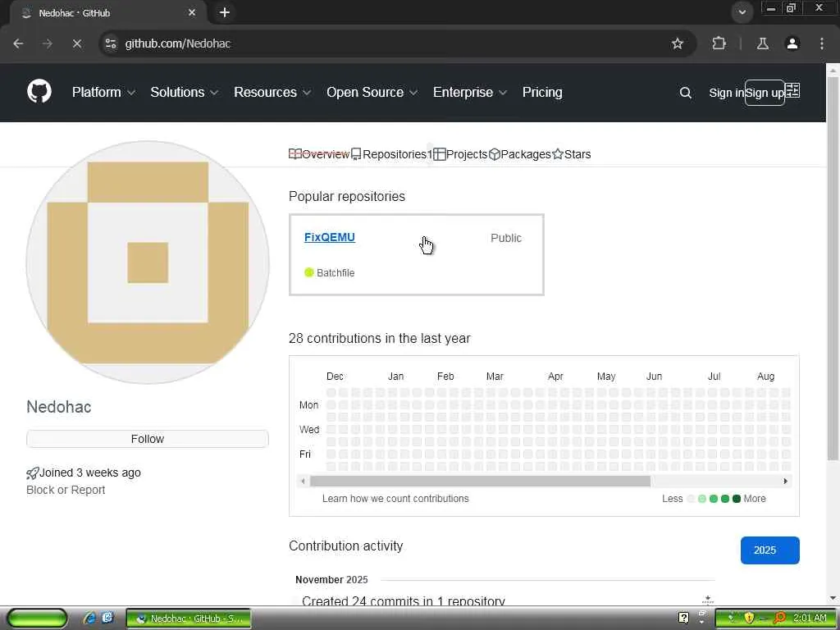Open the tab search dropdown arrow
Screen dimensions: 840x630
pyautogui.click(x=742, y=11)
